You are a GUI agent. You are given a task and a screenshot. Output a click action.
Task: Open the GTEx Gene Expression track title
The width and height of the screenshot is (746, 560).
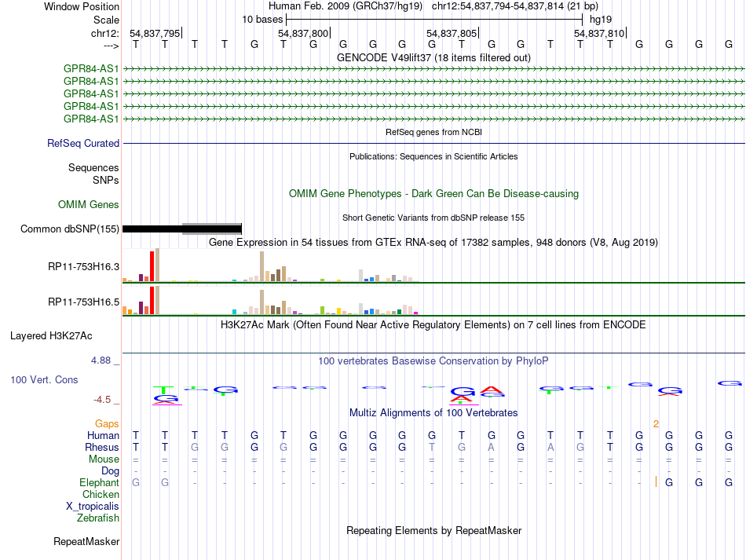click(433, 243)
